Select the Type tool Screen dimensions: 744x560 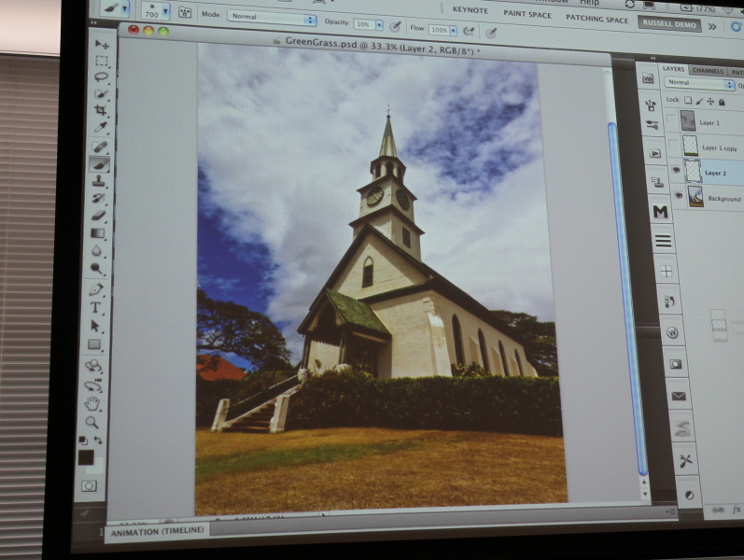click(x=95, y=307)
